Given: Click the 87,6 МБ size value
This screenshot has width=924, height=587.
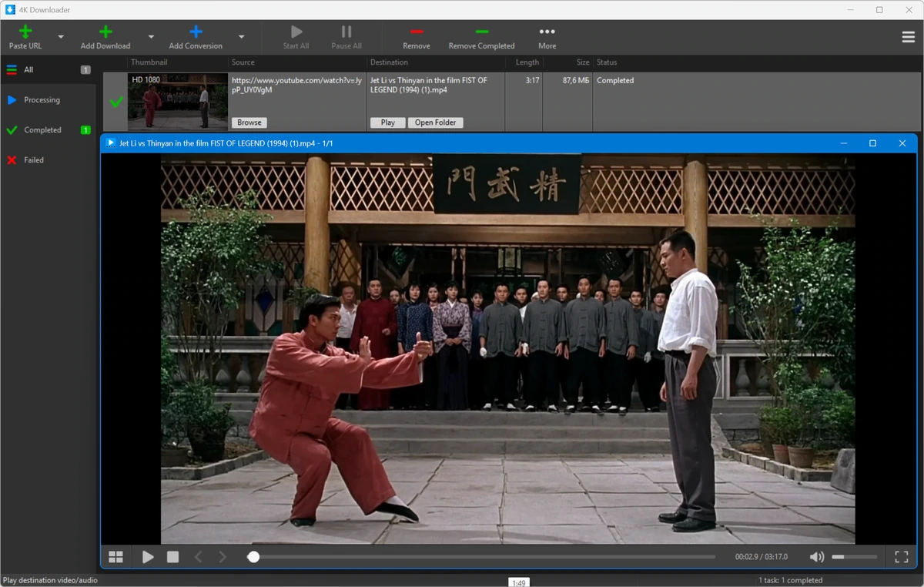Looking at the screenshot, I should coord(576,80).
